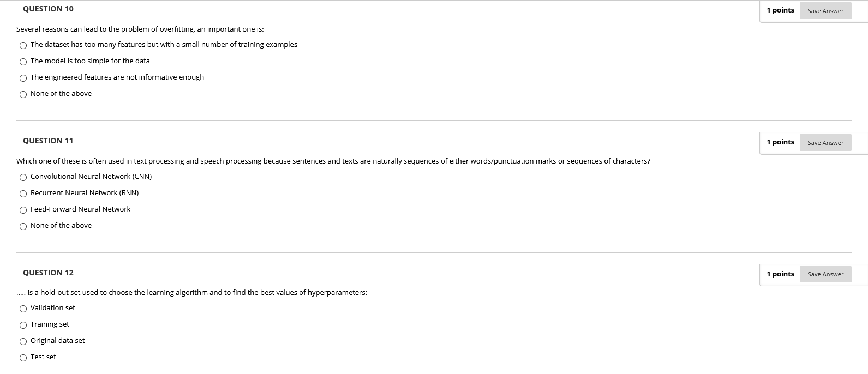Select 'engineered features are not informative enough'
Image resolution: width=868 pixels, height=374 pixels.
(x=23, y=78)
